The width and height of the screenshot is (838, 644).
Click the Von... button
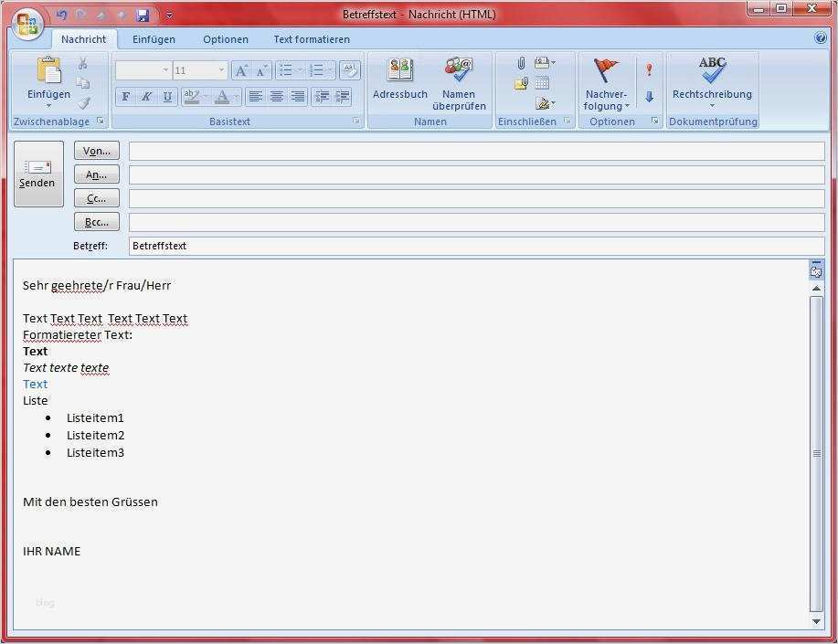click(97, 151)
